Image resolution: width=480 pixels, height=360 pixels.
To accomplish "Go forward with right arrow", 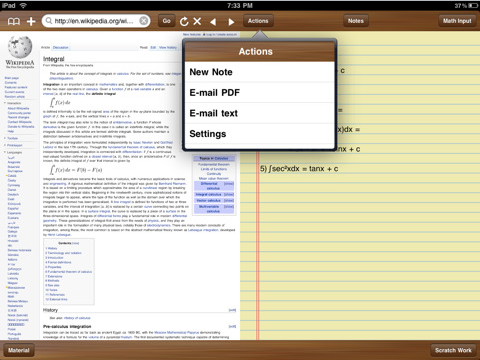I will pos(231,22).
